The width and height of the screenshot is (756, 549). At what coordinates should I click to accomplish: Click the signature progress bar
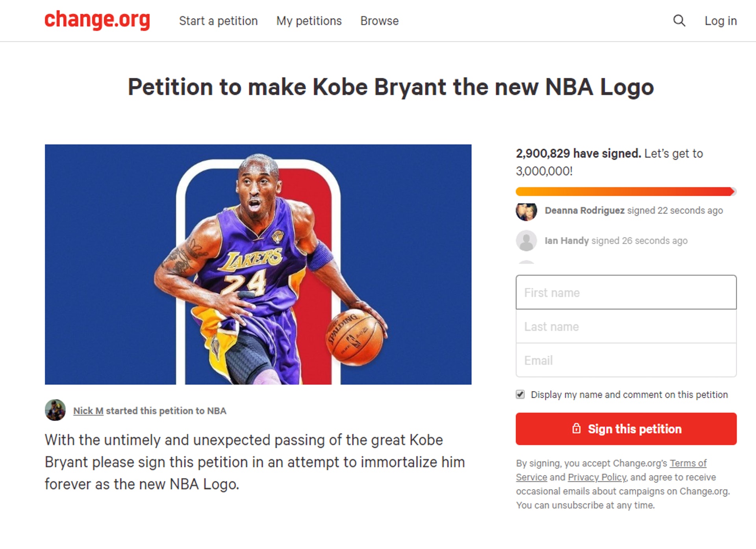click(x=625, y=192)
